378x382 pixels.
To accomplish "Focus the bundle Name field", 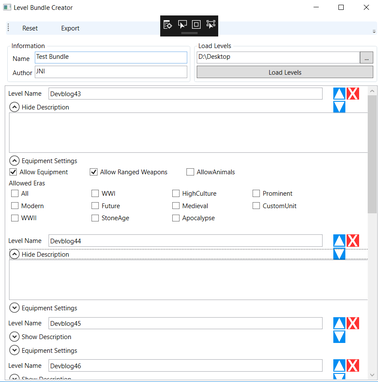I will tap(111, 57).
